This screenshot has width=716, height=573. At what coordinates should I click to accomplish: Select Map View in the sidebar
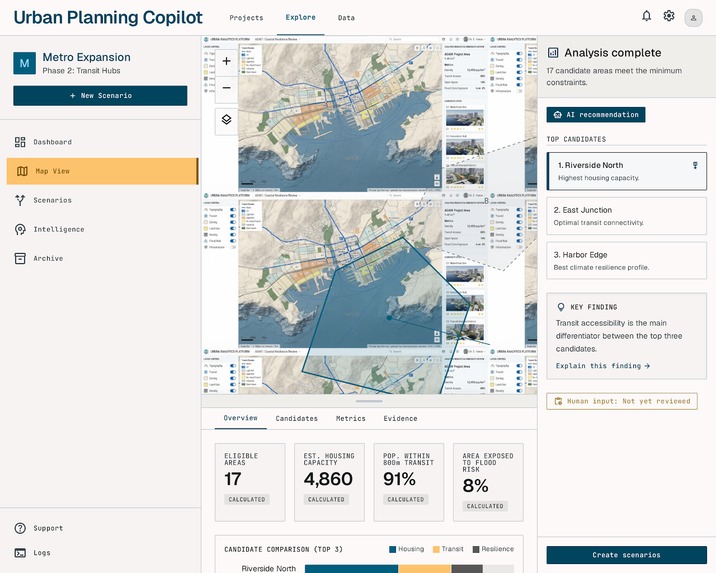coord(102,171)
